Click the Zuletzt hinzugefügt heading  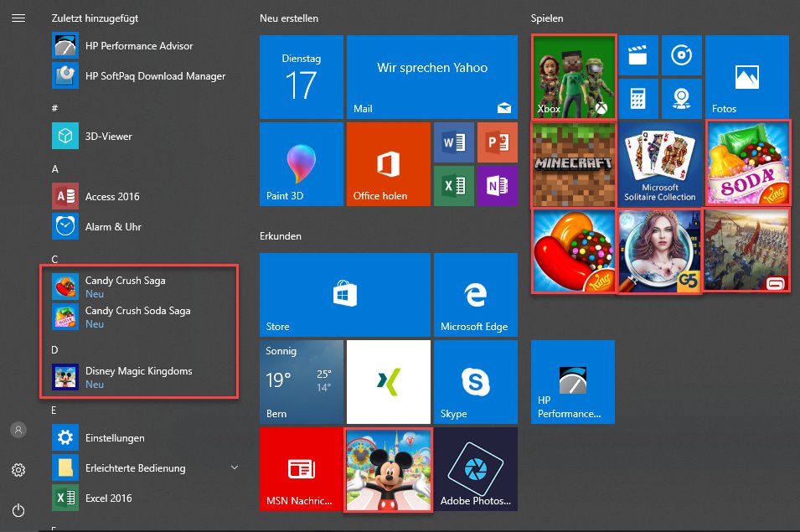click(95, 18)
